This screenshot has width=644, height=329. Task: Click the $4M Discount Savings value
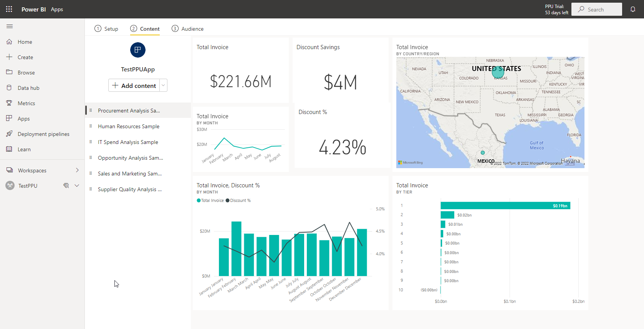coord(341,82)
